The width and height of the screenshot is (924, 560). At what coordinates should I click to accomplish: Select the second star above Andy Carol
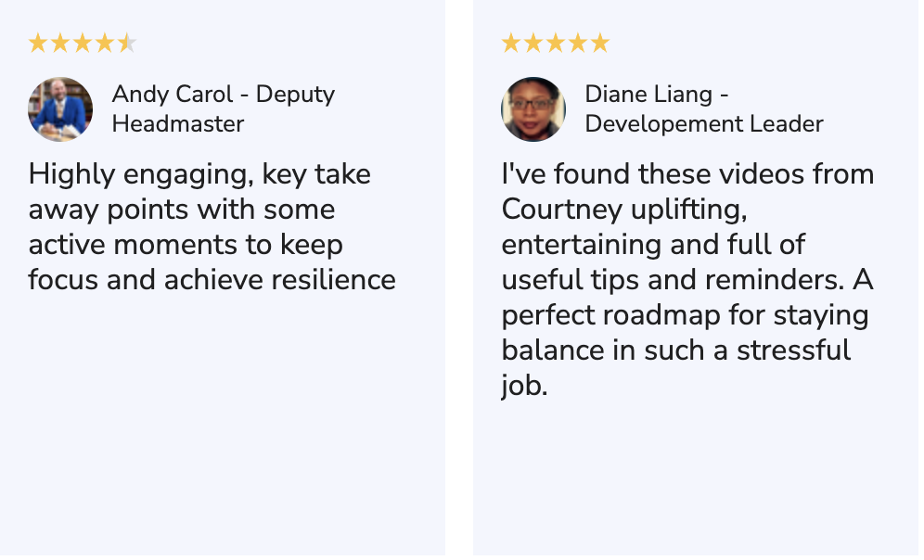[60, 43]
